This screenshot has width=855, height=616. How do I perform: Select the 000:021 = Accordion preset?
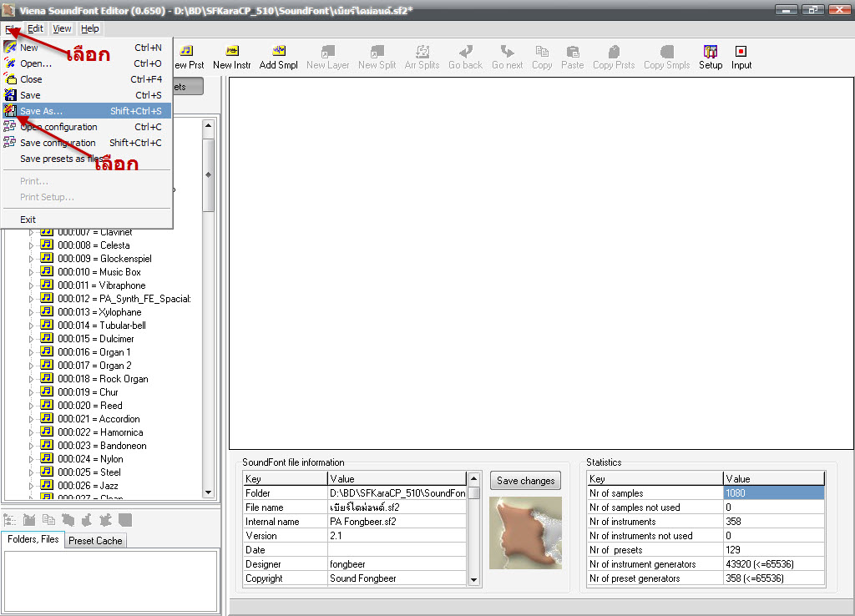[99, 419]
